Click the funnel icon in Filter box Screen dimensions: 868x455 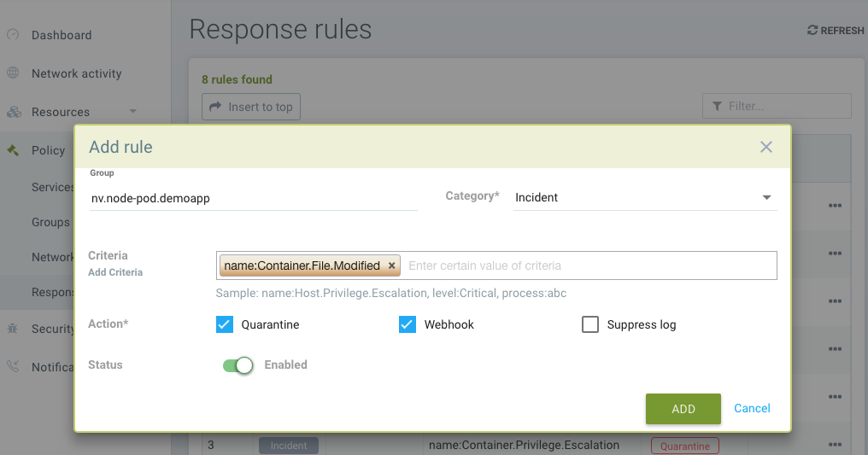(717, 106)
